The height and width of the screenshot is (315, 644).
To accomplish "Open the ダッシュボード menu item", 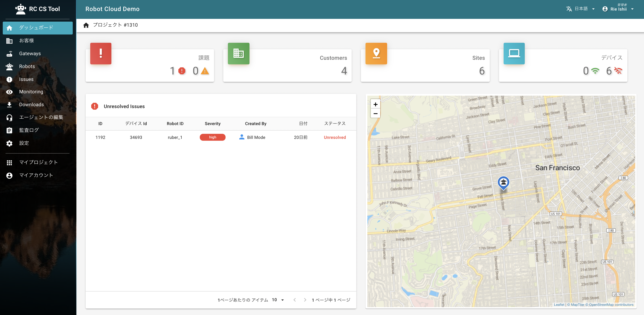I will click(x=38, y=28).
